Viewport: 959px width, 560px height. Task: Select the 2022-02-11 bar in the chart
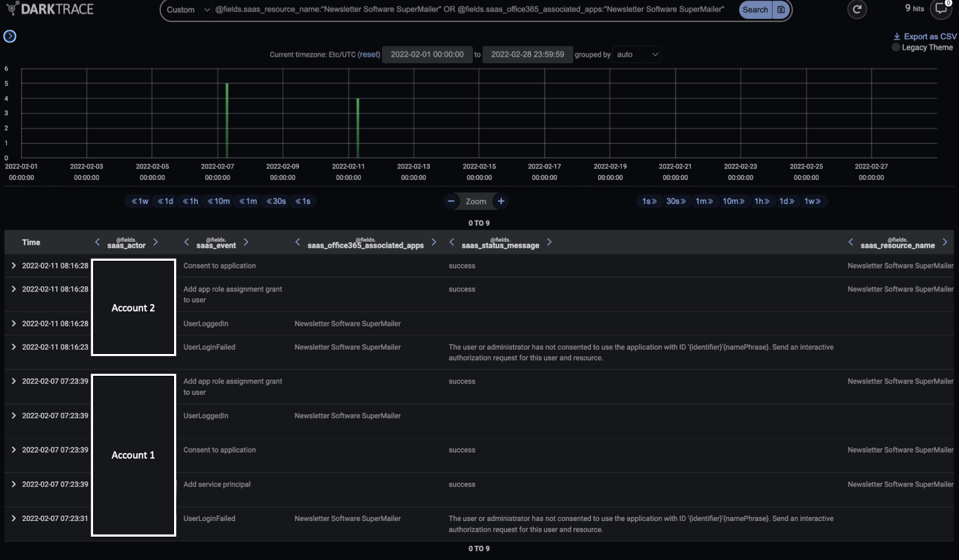(358, 128)
